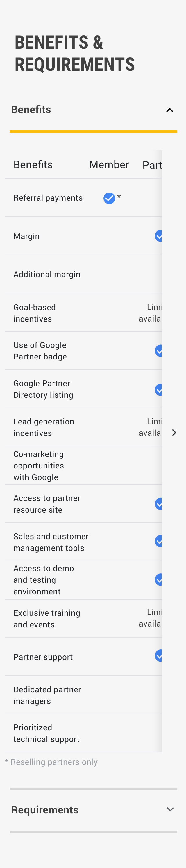Image resolution: width=186 pixels, height=868 pixels.
Task: Click the Benefits accordion title
Action: 31,110
